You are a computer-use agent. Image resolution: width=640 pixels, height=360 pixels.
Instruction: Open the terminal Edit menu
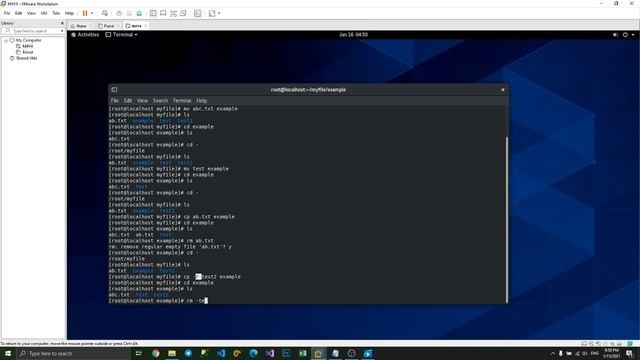tap(128, 100)
